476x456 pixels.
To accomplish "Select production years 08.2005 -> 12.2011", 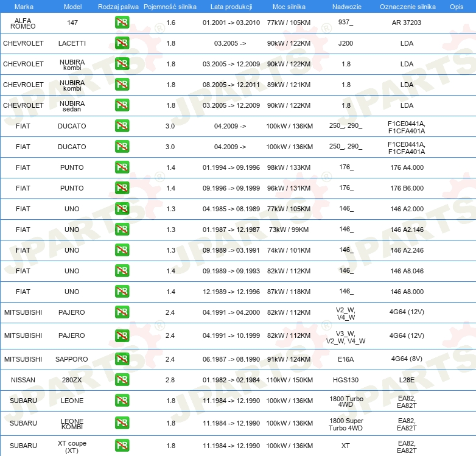I will pyautogui.click(x=231, y=85).
